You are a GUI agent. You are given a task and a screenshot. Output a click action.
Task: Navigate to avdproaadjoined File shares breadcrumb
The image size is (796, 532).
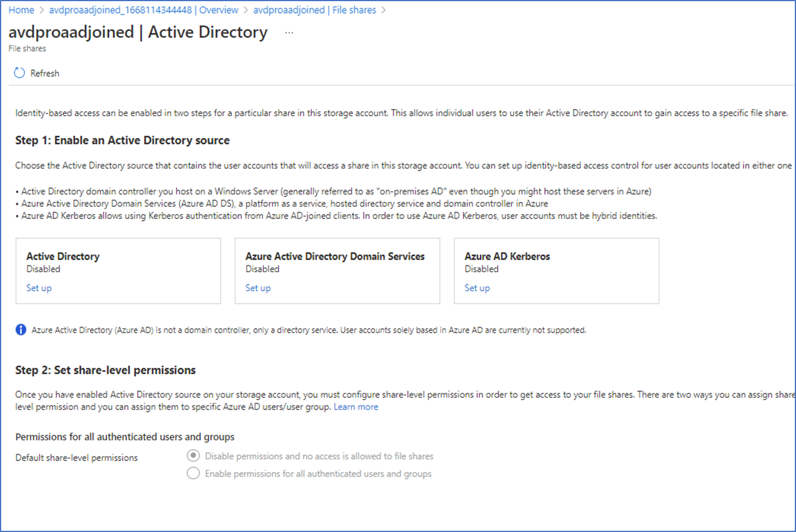314,10
